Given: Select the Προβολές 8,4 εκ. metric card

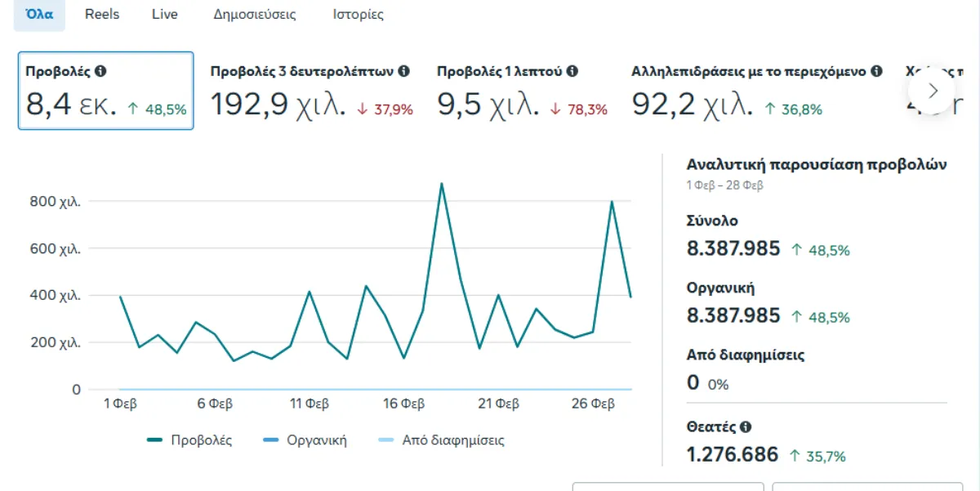Looking at the screenshot, I should point(106,91).
